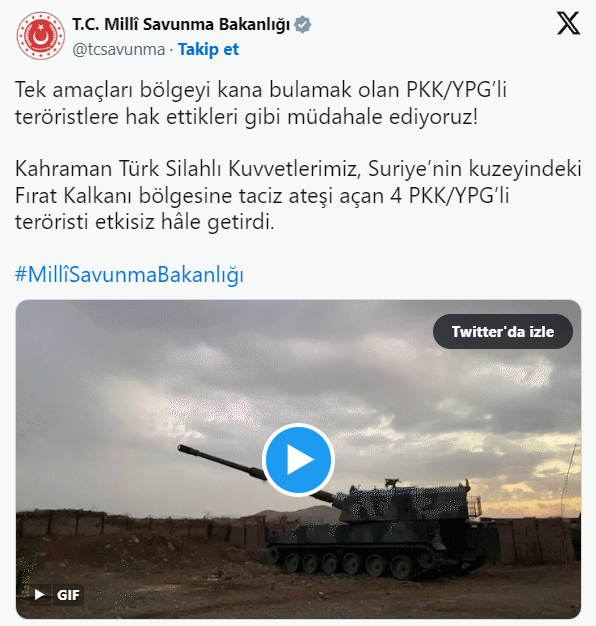Viewport: 596px width, 626px height.
Task: Click the first paragraph about PKK/YPG'li teröristlere
Action: click(x=261, y=103)
